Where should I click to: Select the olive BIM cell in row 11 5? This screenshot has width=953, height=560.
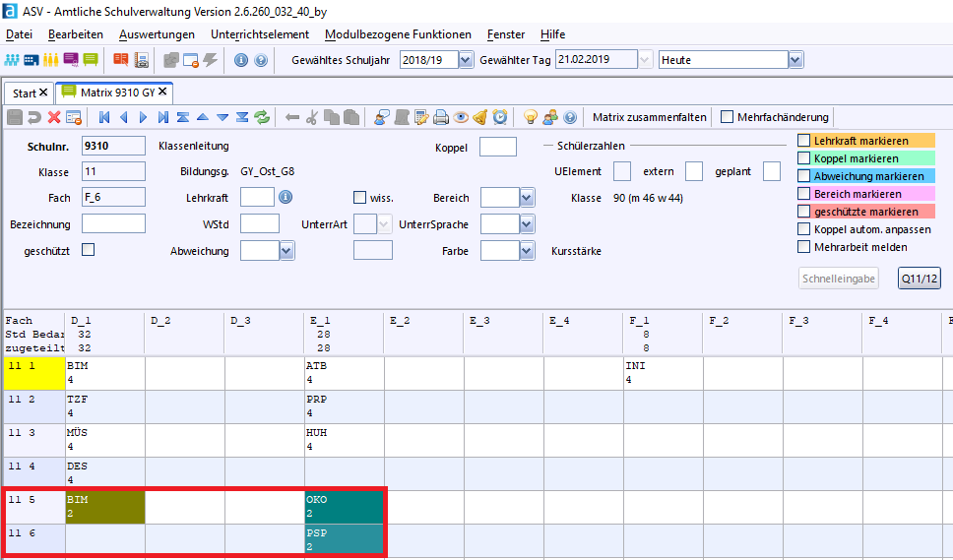coord(105,507)
